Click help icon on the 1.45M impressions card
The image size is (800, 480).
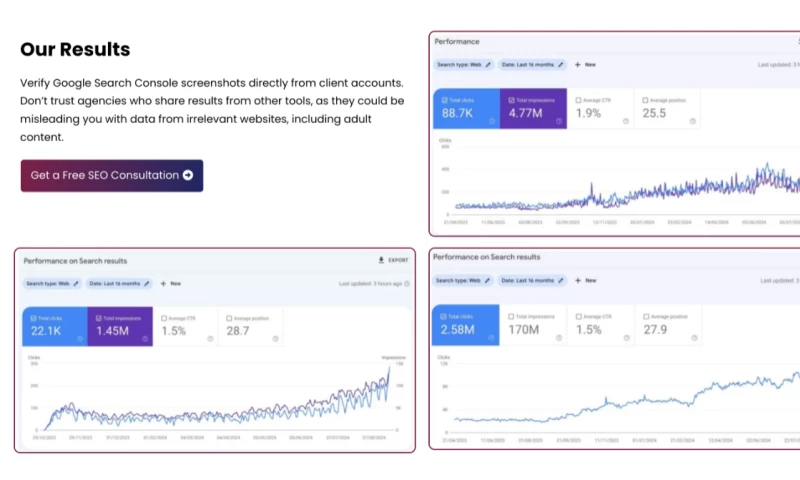tap(145, 338)
